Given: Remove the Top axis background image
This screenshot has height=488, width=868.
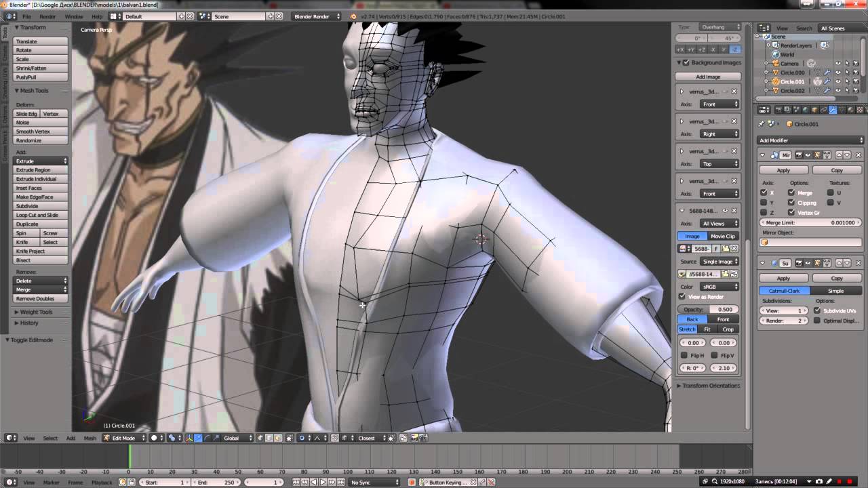Looking at the screenshot, I should click(x=734, y=151).
